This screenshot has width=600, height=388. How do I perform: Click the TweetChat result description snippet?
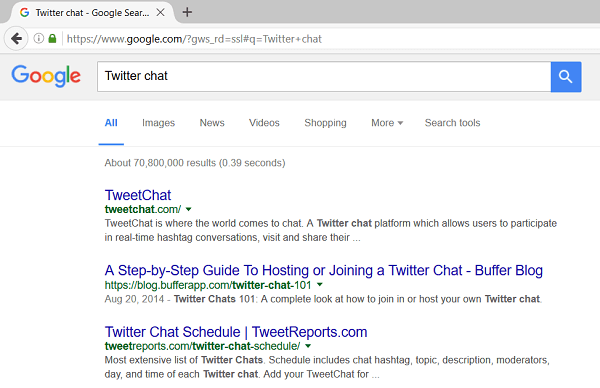331,230
